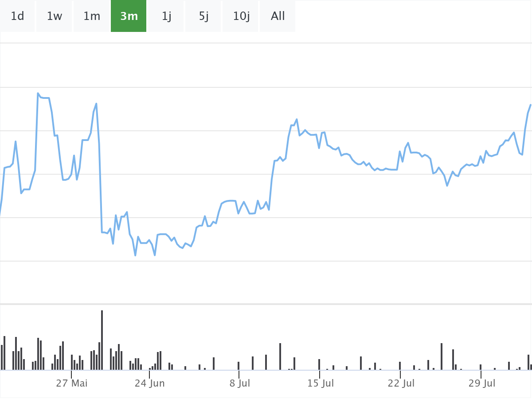Click the active 3m range tab
The width and height of the screenshot is (532, 399).
click(x=129, y=16)
